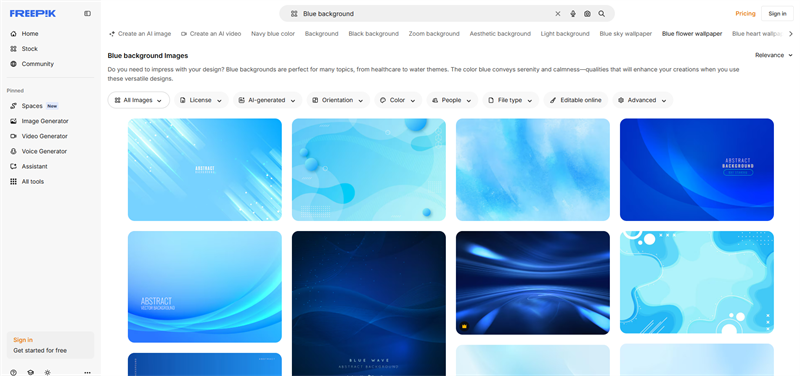This screenshot has width=800, height=376.
Task: Choose Navy blue color tag
Action: [273, 34]
